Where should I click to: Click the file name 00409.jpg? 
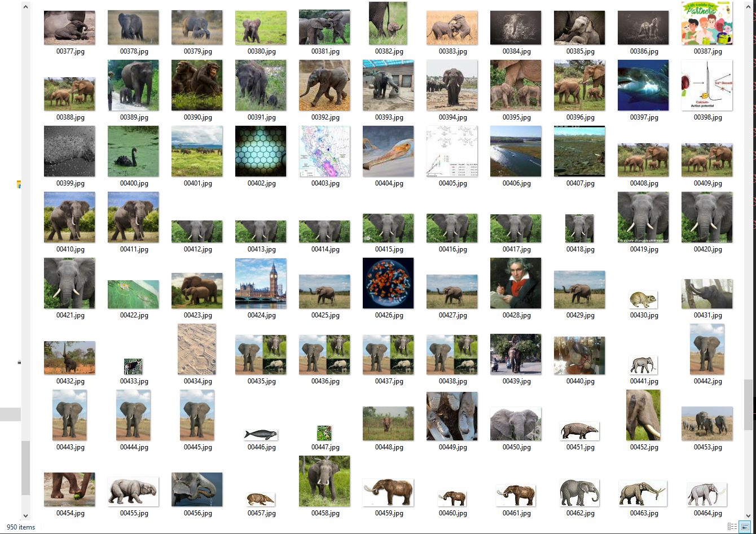pyautogui.click(x=708, y=183)
